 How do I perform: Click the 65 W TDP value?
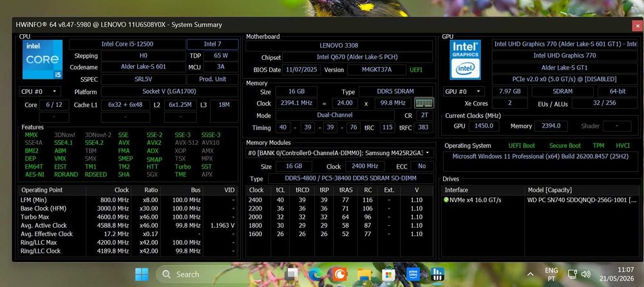tap(221, 55)
